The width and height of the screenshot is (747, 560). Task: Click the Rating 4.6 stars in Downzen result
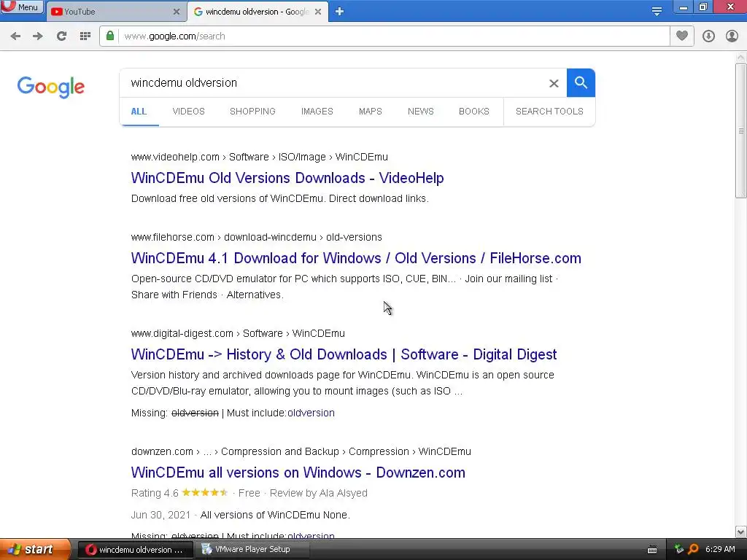coord(205,493)
